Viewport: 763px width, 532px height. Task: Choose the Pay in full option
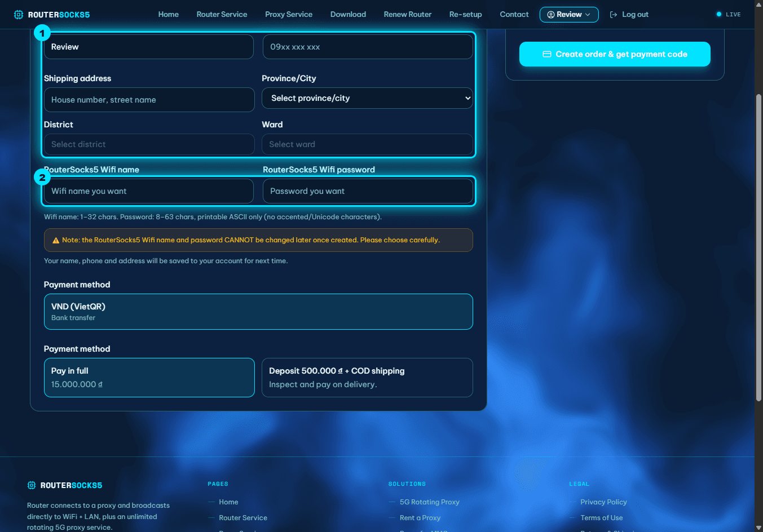point(149,378)
